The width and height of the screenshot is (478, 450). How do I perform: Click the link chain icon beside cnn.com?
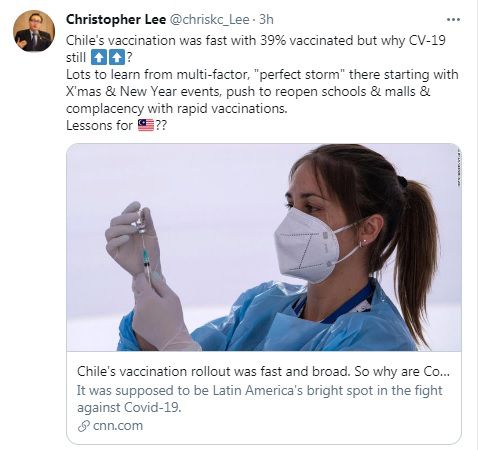(x=83, y=426)
